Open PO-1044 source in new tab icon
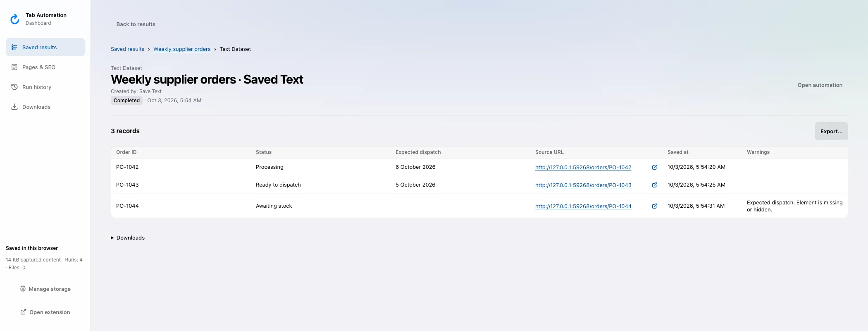 (655, 206)
